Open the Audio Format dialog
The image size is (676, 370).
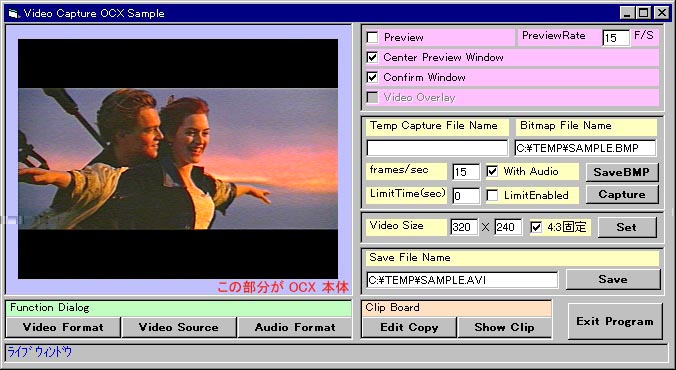click(295, 327)
